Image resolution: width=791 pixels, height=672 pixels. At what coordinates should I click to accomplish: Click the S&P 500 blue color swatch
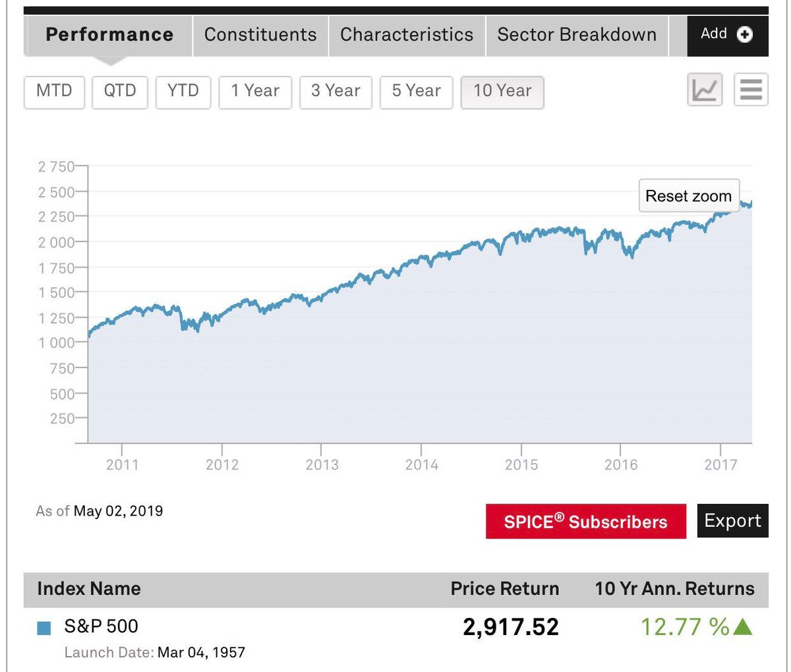coord(44,628)
